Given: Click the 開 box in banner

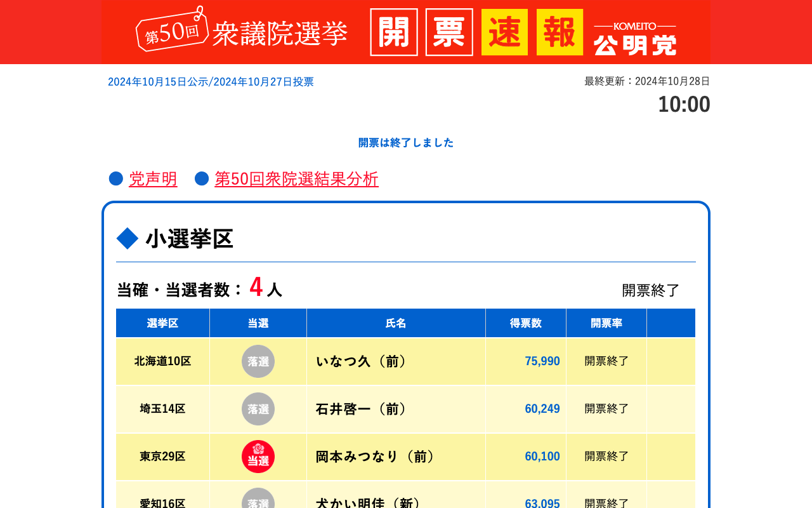Looking at the screenshot, I should pos(394,32).
